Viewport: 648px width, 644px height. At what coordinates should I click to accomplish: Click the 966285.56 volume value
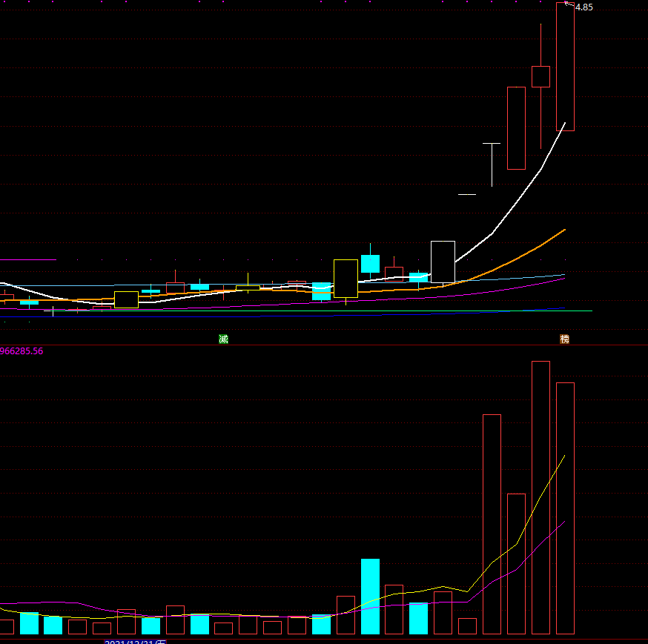[22, 351]
